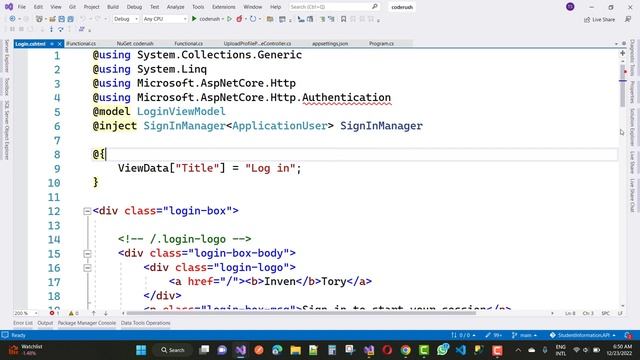Start debugging with the green coderush play button
Image resolution: width=640 pixels, height=360 pixels.
click(x=195, y=19)
